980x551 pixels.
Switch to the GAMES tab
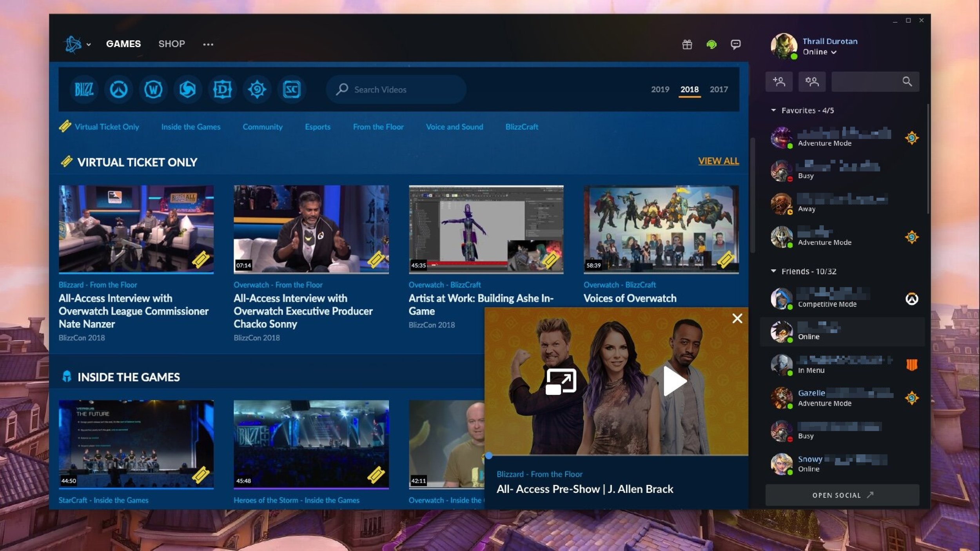123,44
